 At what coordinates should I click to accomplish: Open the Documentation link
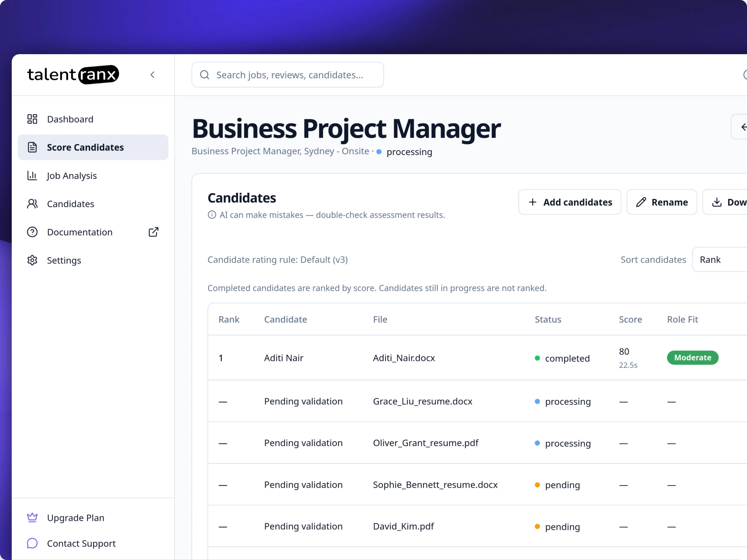click(x=93, y=232)
